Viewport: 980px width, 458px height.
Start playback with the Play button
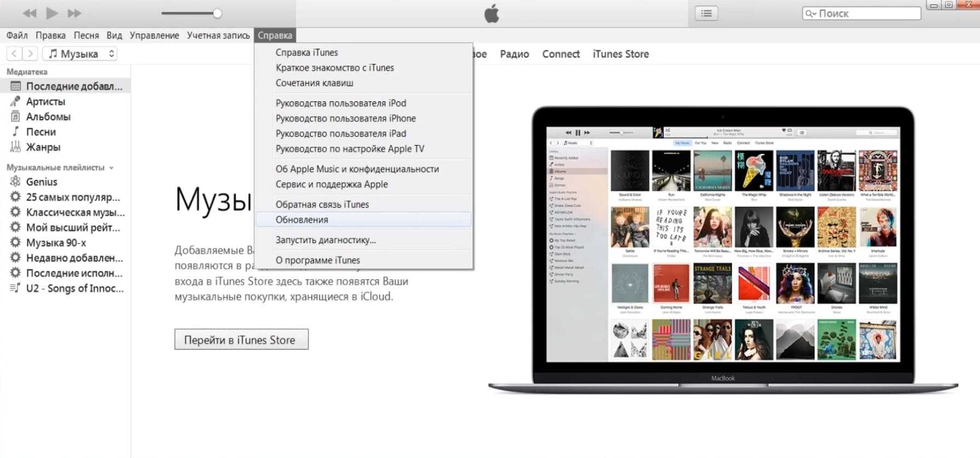52,13
